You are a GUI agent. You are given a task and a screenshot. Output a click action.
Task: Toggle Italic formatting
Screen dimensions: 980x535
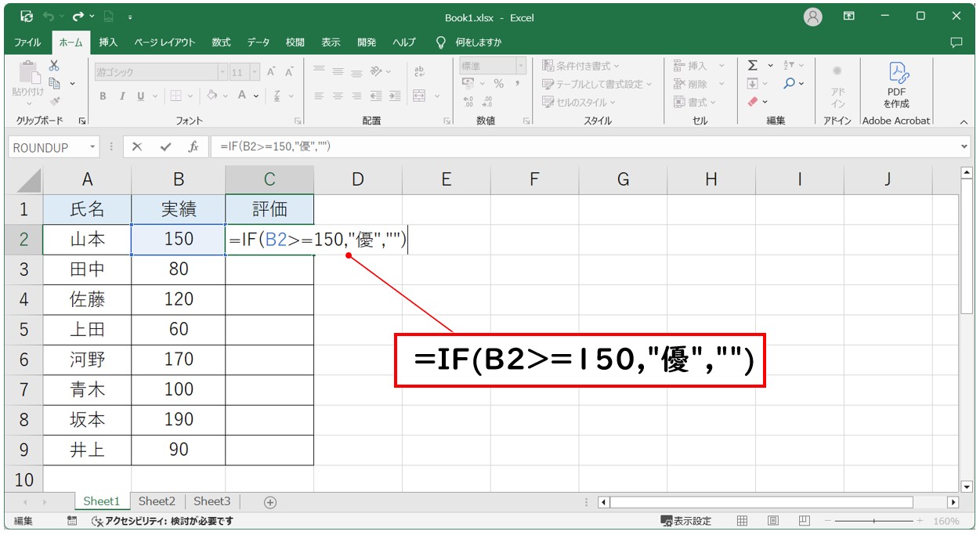click(122, 96)
